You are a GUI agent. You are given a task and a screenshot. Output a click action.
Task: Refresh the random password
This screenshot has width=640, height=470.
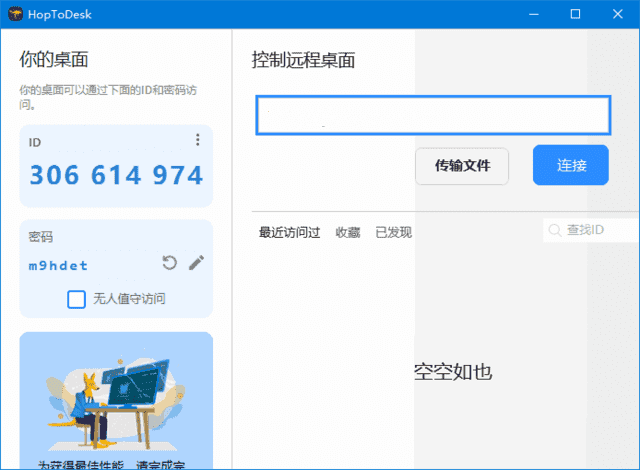[x=170, y=263]
